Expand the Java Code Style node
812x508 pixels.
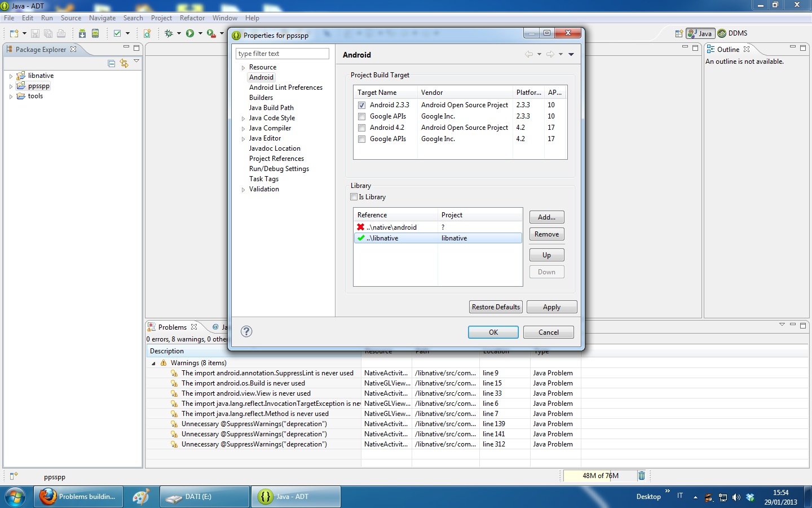[244, 119]
